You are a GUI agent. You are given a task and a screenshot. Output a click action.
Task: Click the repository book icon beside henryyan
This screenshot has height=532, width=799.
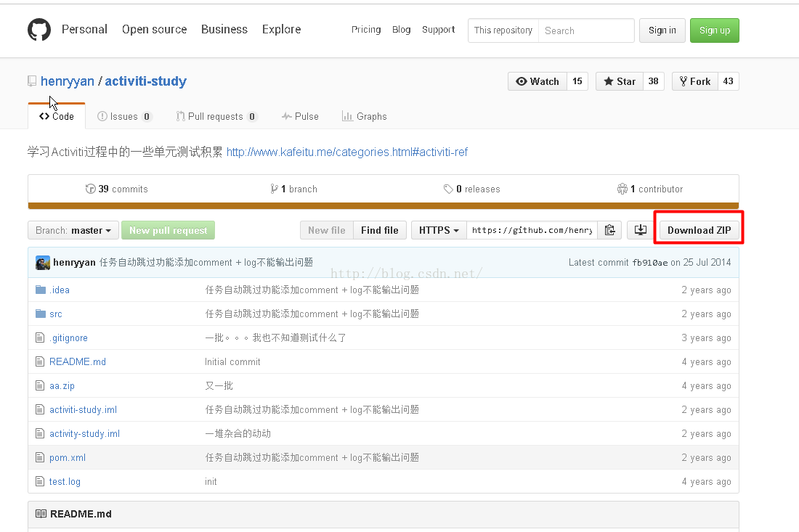pyautogui.click(x=31, y=81)
